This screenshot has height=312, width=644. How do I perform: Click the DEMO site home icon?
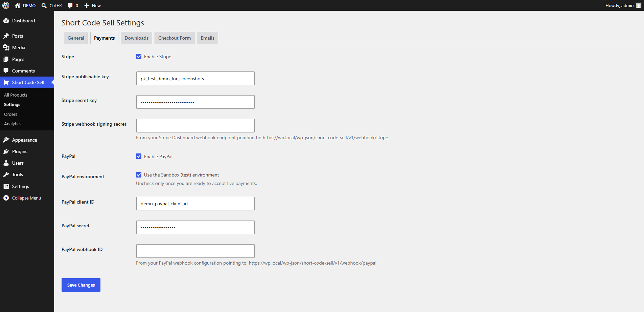tap(18, 5)
